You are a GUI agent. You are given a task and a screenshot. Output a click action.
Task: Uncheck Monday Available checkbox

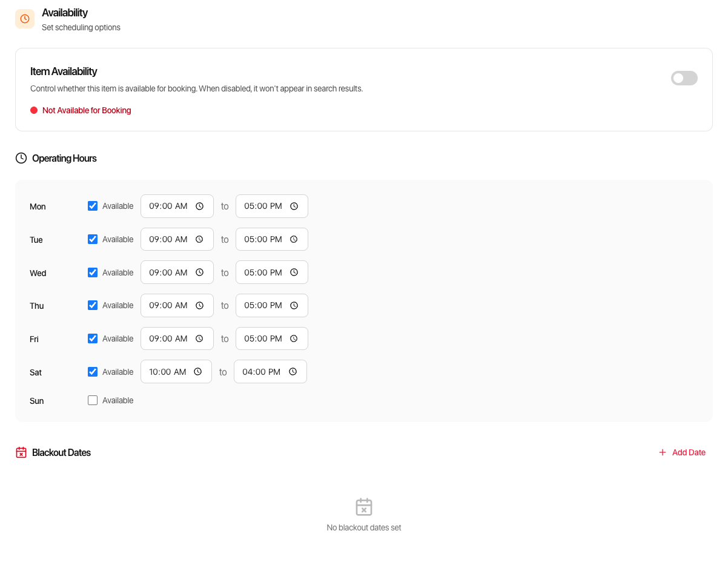(x=93, y=206)
